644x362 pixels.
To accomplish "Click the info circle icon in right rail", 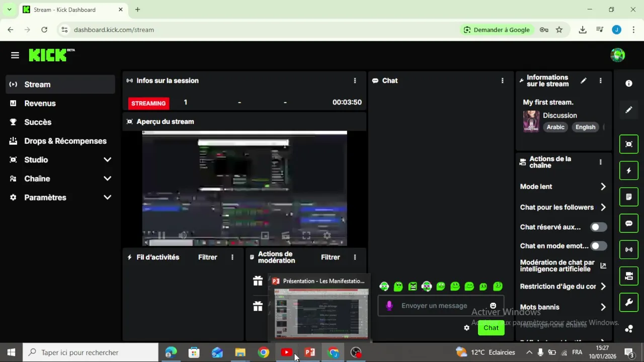I will [x=628, y=83].
